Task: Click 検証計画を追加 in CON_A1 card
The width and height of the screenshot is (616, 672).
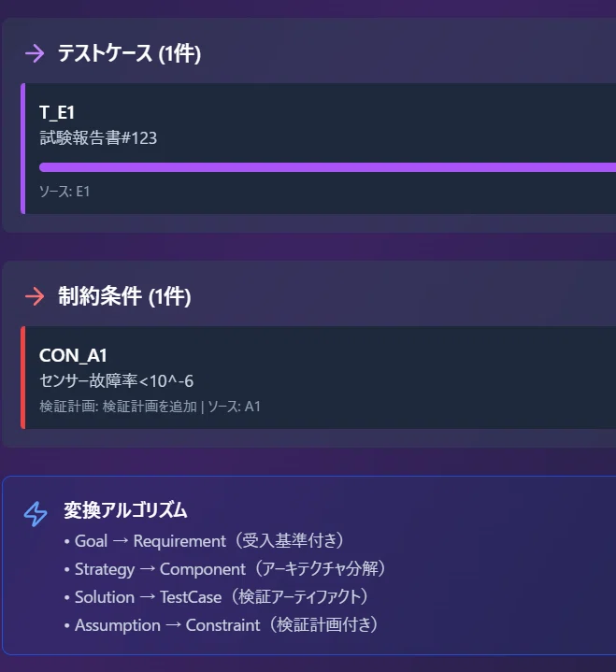Action: click(150, 407)
